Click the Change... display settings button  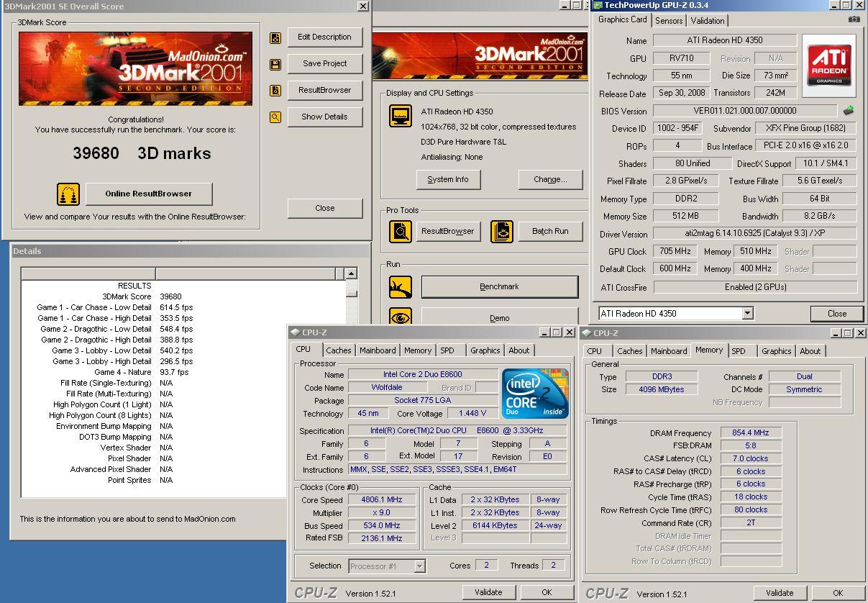click(550, 180)
